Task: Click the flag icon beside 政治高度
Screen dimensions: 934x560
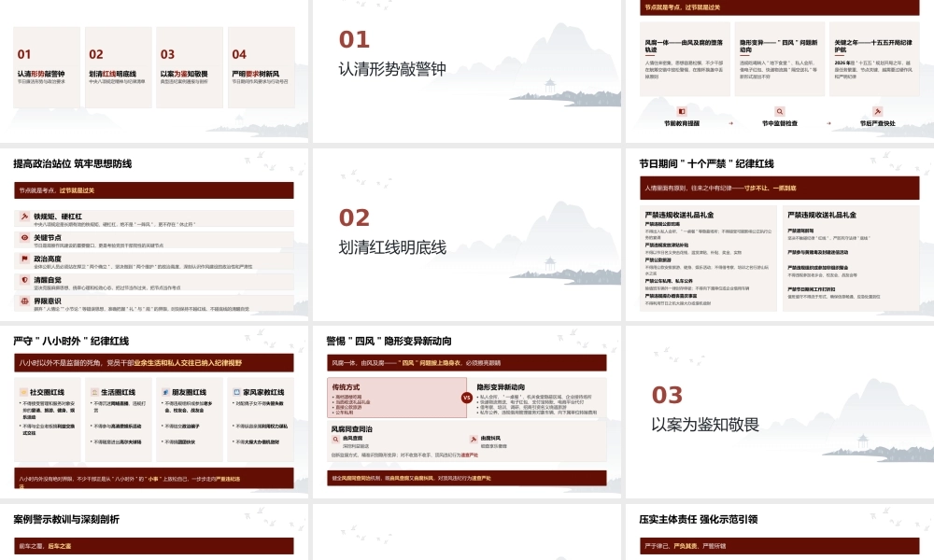Action: point(24,259)
